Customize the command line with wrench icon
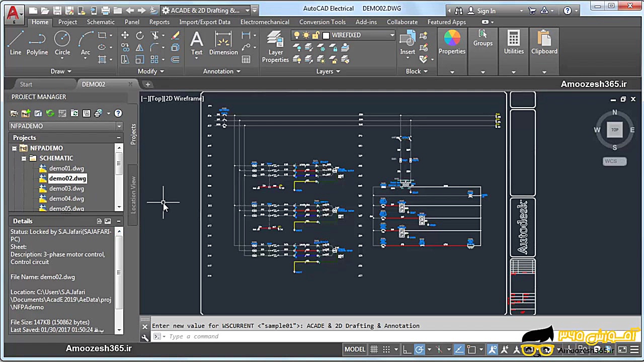This screenshot has height=362, width=644. (145, 337)
